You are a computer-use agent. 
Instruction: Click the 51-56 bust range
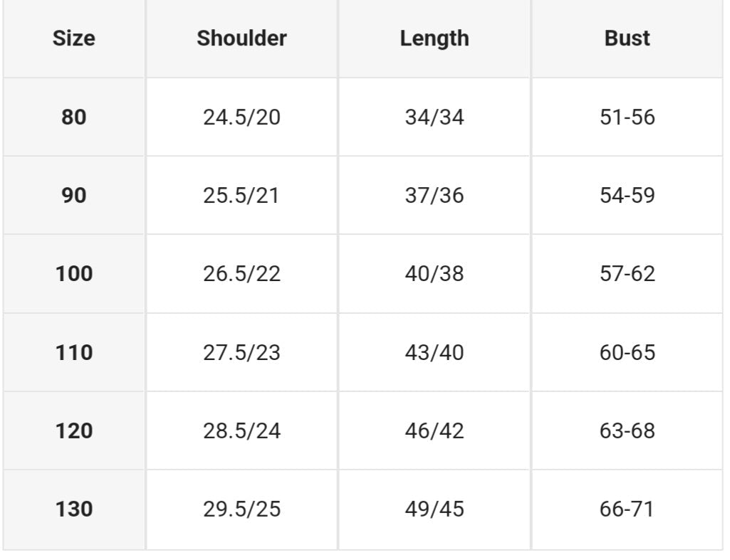[627, 117]
